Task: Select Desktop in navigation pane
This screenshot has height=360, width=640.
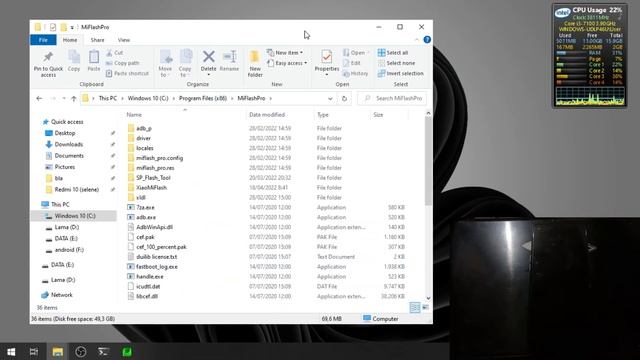Action: 65,133
